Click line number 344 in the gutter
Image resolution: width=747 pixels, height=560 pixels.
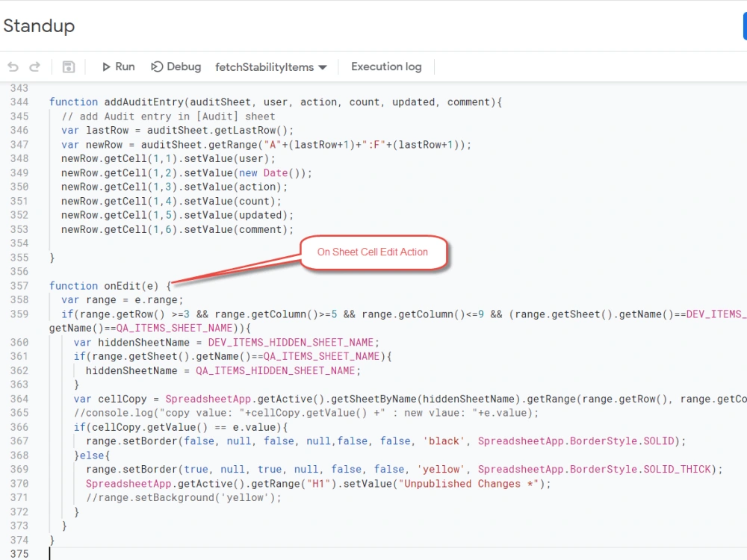tap(19, 102)
